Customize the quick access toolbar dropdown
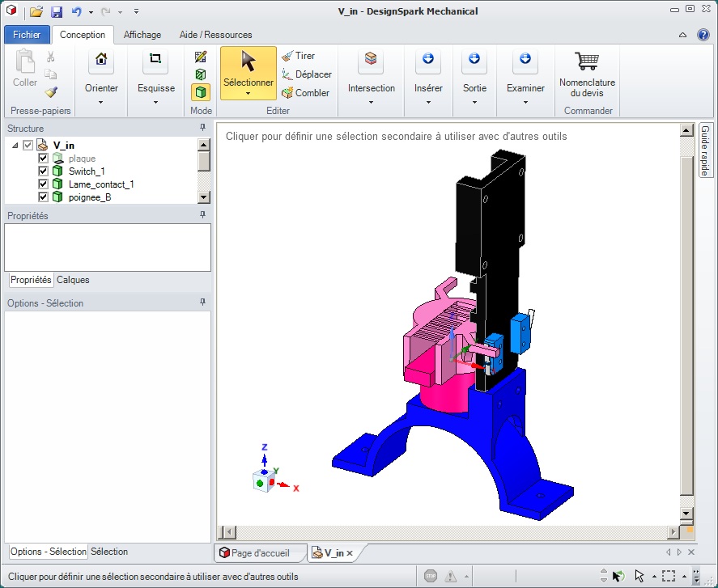 click(x=136, y=11)
